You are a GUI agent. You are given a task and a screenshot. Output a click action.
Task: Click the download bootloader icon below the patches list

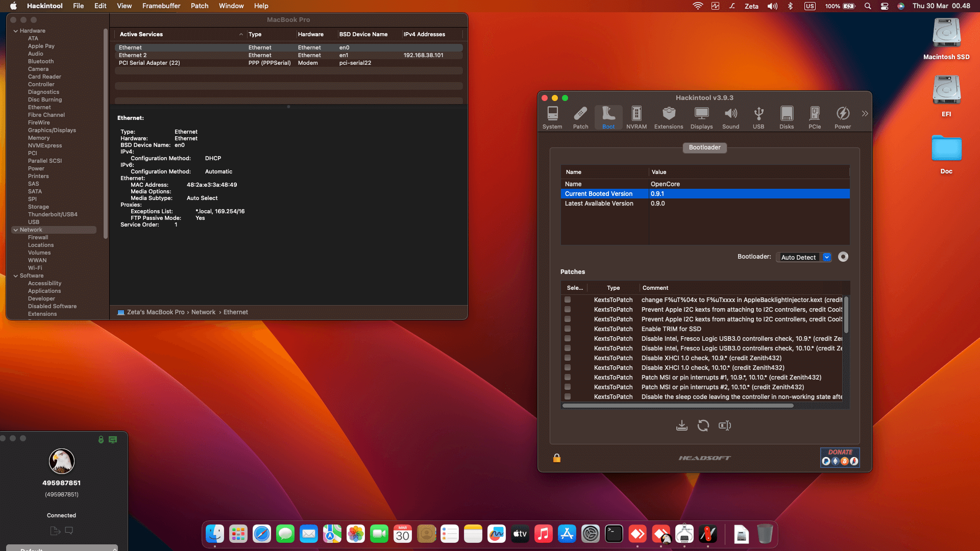pyautogui.click(x=682, y=425)
